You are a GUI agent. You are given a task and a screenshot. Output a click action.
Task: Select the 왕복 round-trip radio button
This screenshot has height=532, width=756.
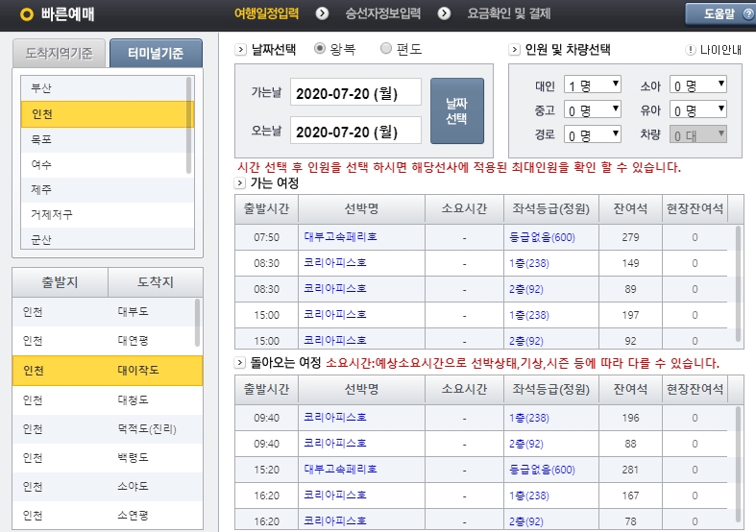tap(319, 48)
